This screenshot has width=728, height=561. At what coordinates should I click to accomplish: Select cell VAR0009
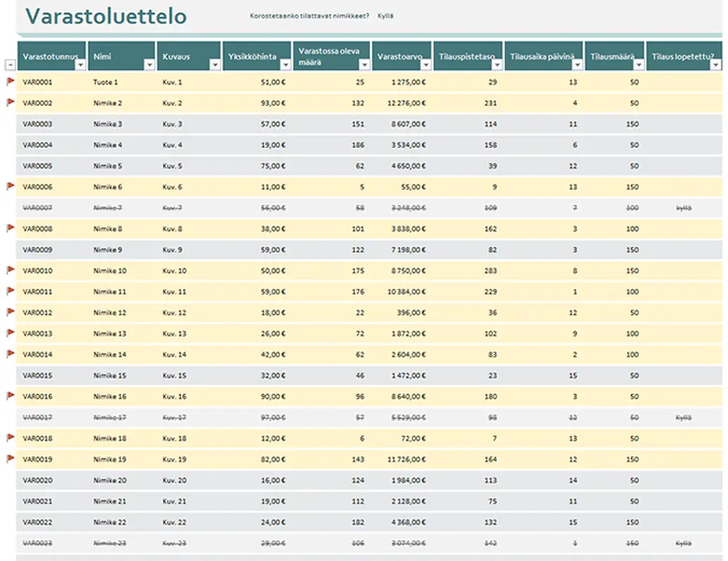(38, 250)
